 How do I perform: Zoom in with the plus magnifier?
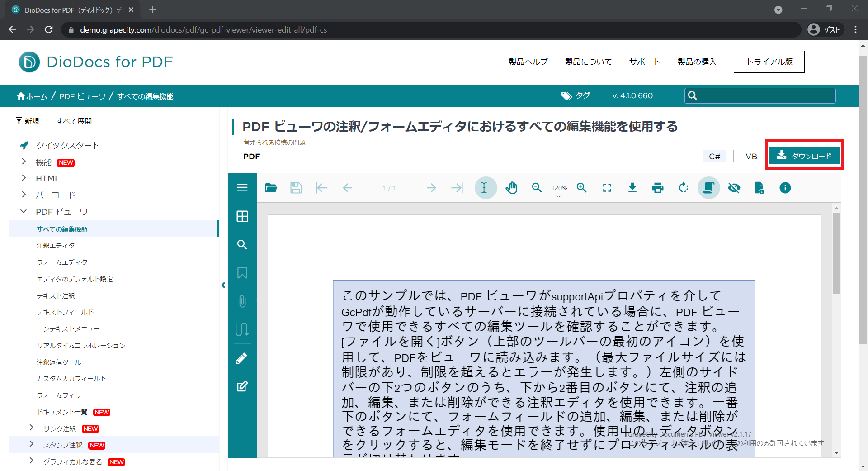582,188
